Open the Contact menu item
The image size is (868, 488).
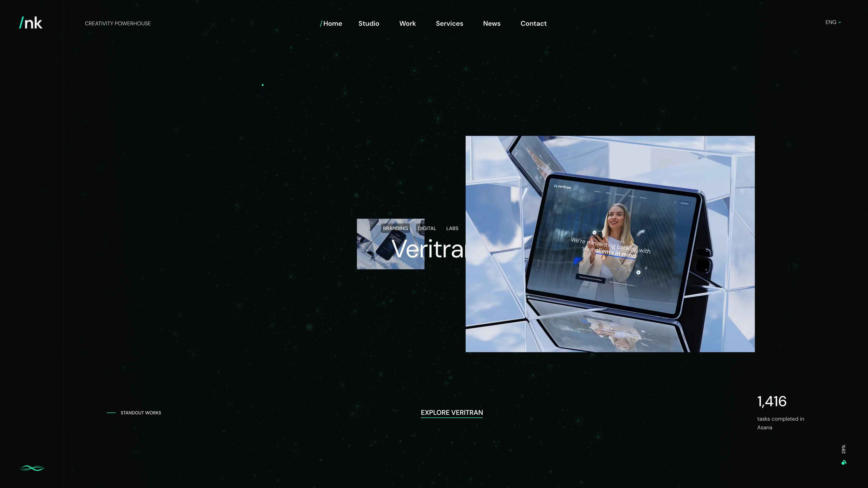point(533,23)
